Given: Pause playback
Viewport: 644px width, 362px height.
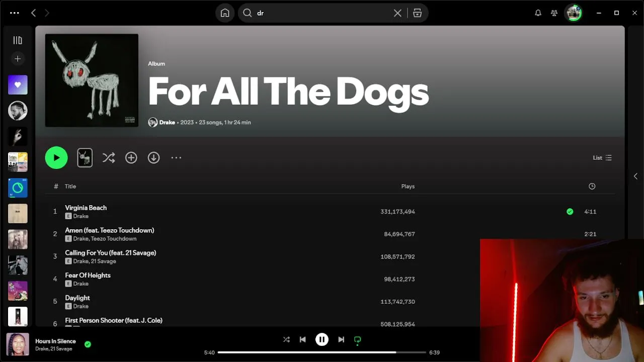Looking at the screenshot, I should 322,339.
